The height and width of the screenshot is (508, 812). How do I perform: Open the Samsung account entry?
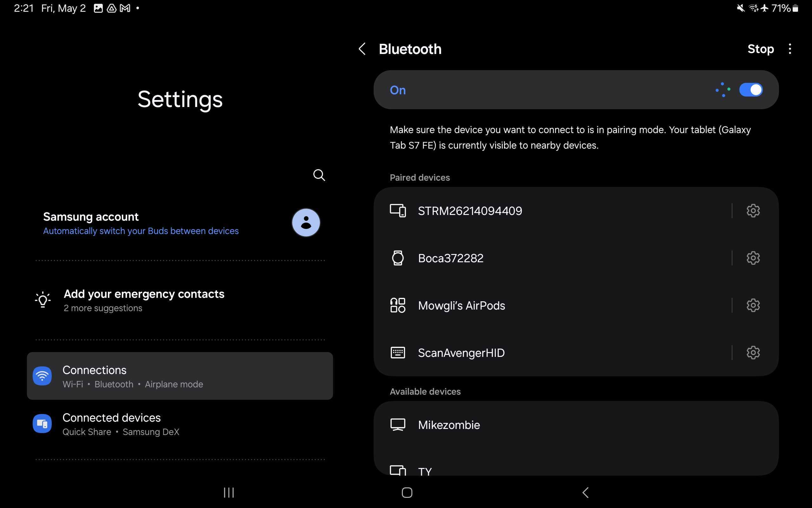coord(180,223)
